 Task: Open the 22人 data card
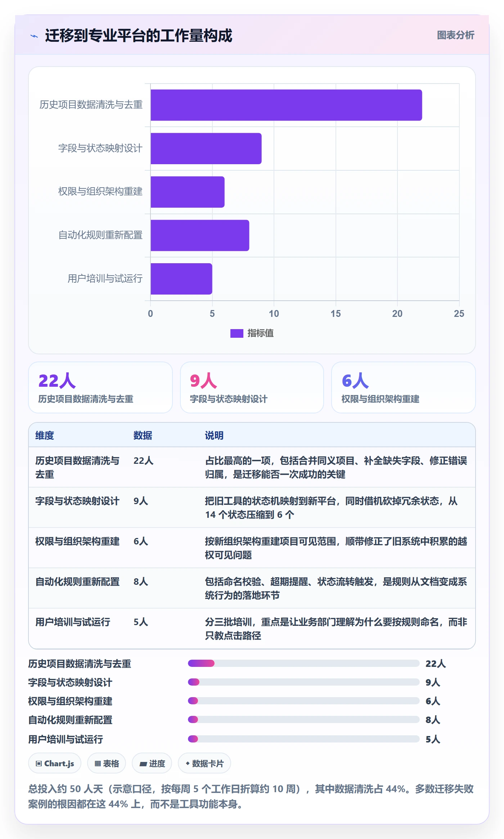[100, 387]
